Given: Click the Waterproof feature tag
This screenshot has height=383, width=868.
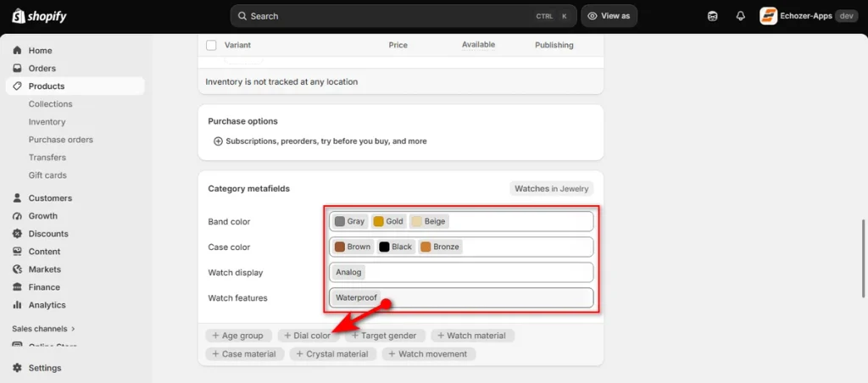Looking at the screenshot, I should pyautogui.click(x=356, y=297).
